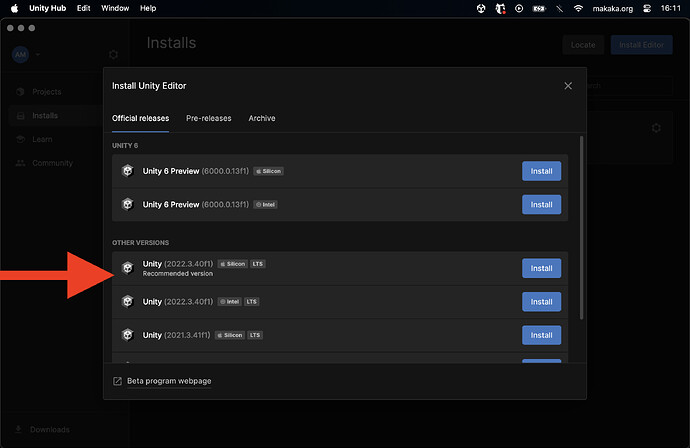Screen dimensions: 690x448
Task: Click the battery status icon in the menu bar
Action: pyautogui.click(x=539, y=8)
